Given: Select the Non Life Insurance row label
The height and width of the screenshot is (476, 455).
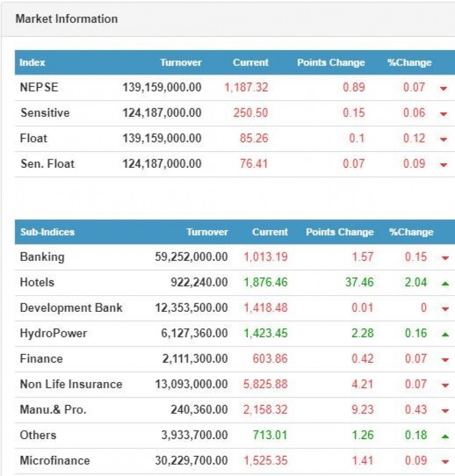Looking at the screenshot, I should coord(71,384).
